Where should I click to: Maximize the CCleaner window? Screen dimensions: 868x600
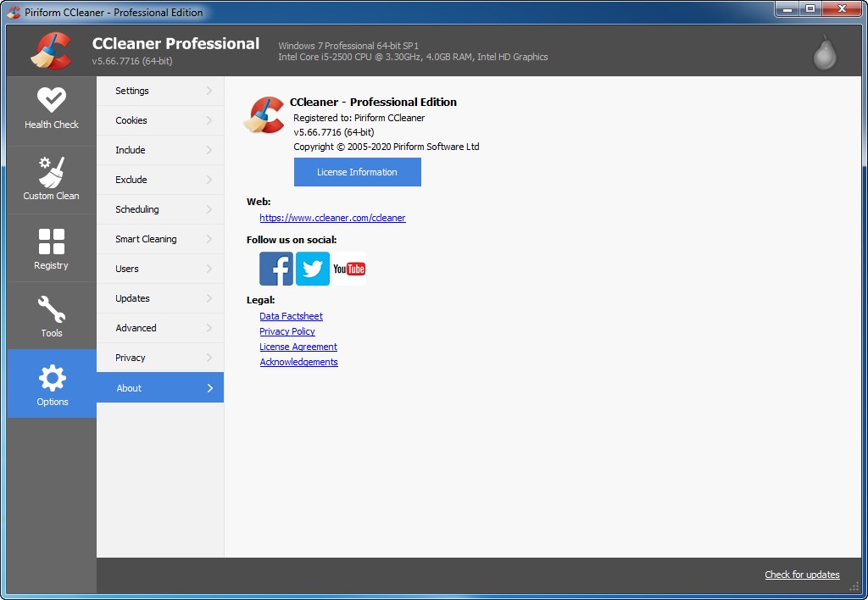coord(810,8)
